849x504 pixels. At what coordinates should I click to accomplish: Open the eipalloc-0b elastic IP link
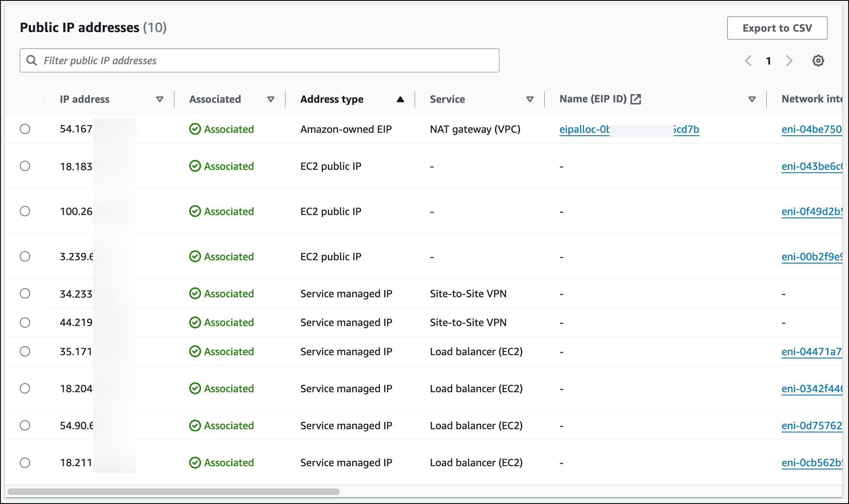tap(629, 129)
